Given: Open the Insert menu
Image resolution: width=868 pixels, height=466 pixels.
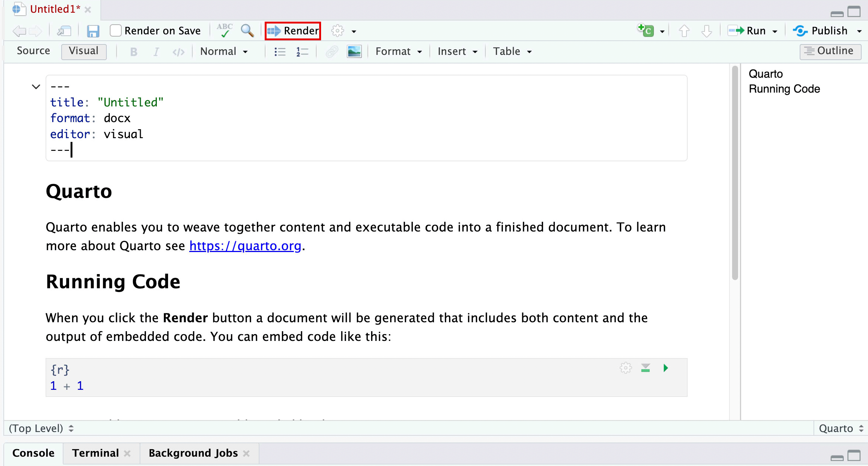Looking at the screenshot, I should (x=457, y=52).
